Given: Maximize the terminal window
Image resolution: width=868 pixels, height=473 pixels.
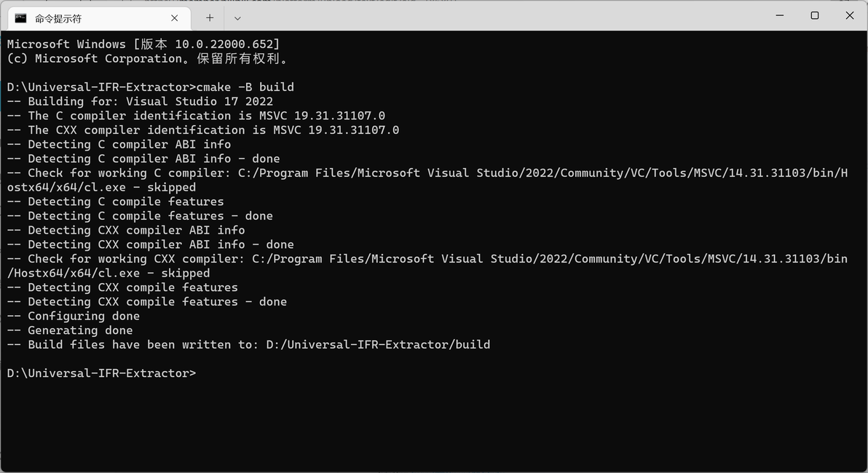Looking at the screenshot, I should click(815, 15).
